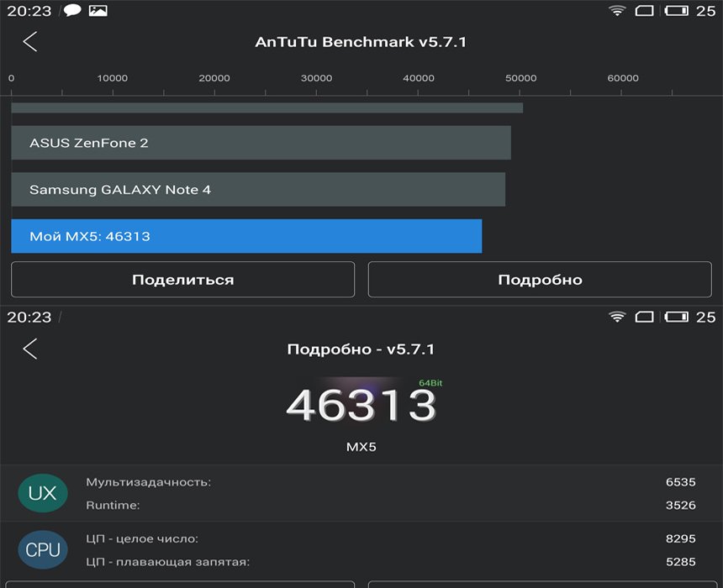723x588 pixels.
Task: Select the Samsung GALAXY Note 4 bar
Action: pyautogui.click(x=258, y=189)
